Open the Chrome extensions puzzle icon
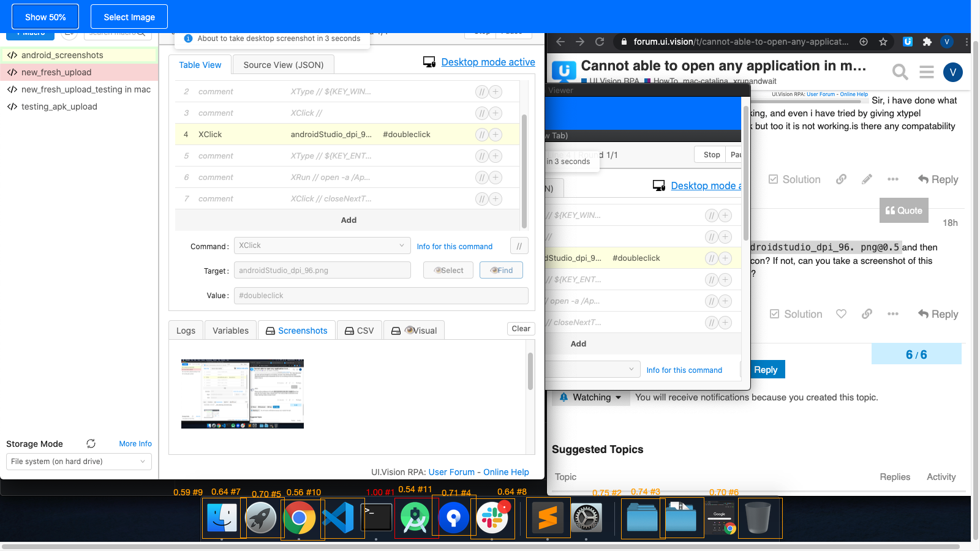 click(927, 42)
